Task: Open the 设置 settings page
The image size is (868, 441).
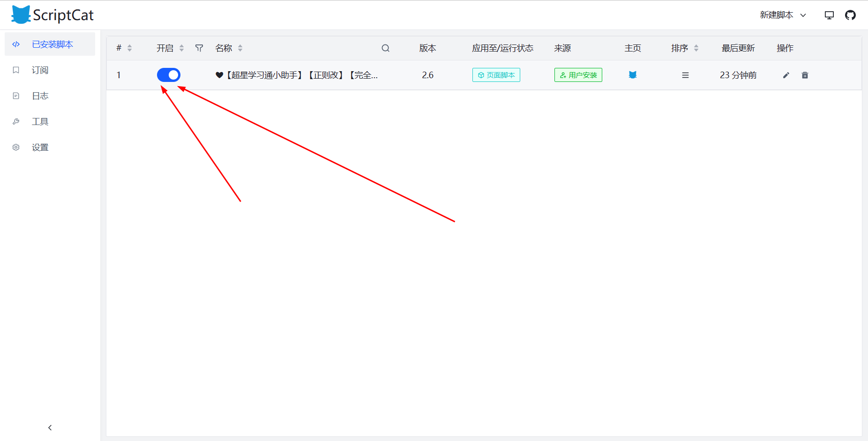Action: 50,147
